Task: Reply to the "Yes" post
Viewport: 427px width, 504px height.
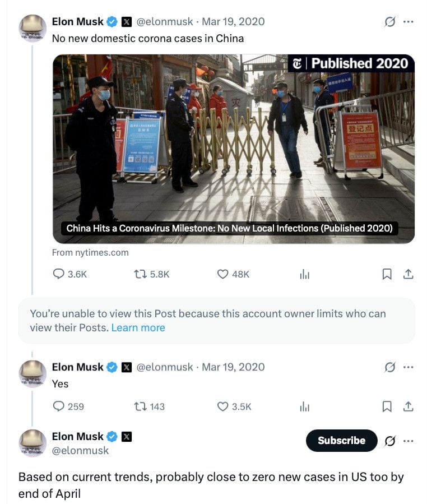Action: click(x=59, y=406)
